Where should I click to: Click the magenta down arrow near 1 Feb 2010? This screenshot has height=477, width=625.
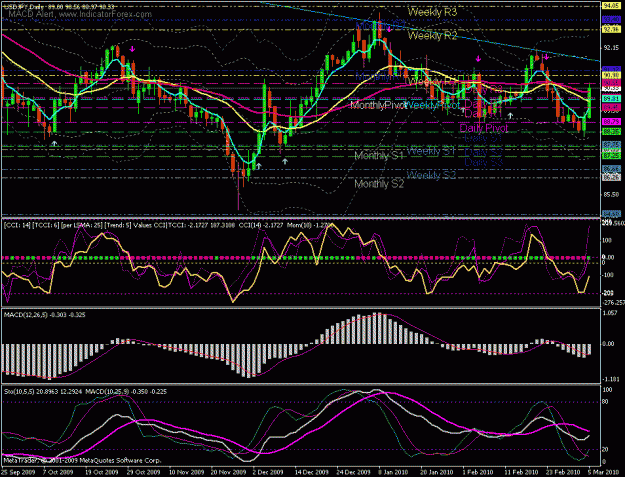point(478,59)
